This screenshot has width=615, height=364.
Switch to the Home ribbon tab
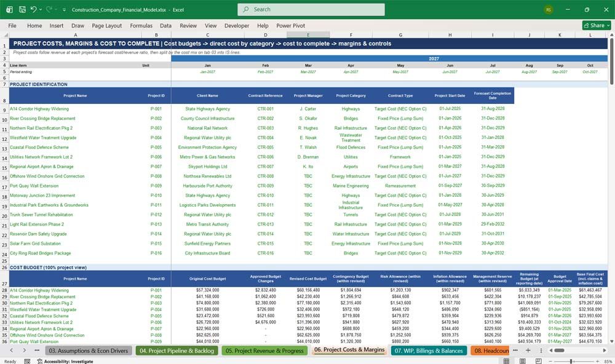point(34,25)
